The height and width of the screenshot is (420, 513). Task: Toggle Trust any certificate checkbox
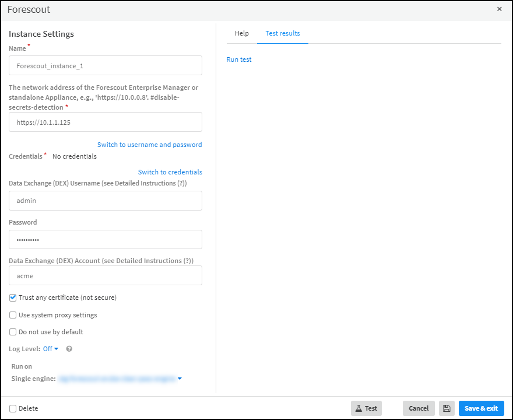tap(13, 297)
